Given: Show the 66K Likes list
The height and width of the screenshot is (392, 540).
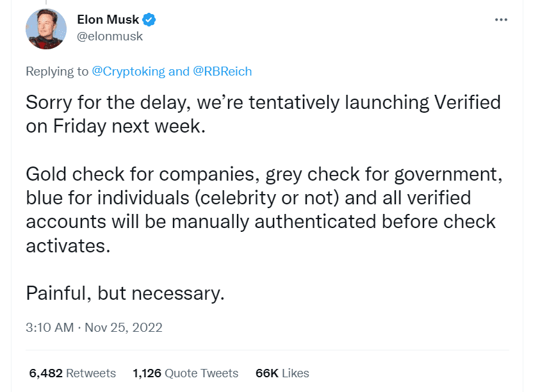Looking at the screenshot, I should (282, 373).
